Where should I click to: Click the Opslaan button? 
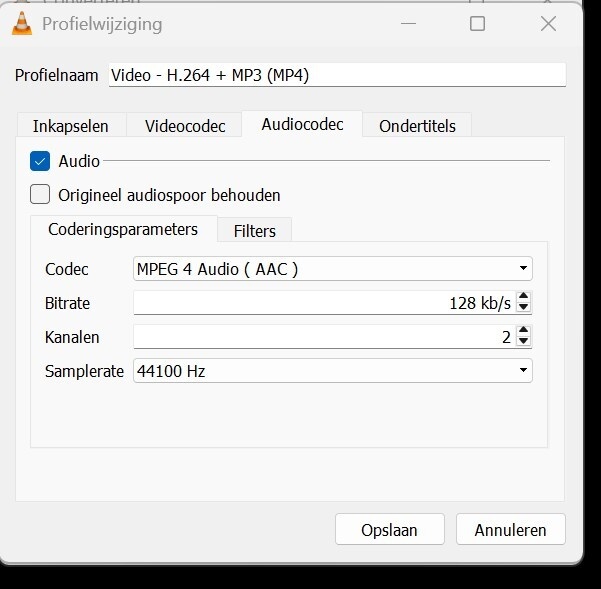coord(389,530)
